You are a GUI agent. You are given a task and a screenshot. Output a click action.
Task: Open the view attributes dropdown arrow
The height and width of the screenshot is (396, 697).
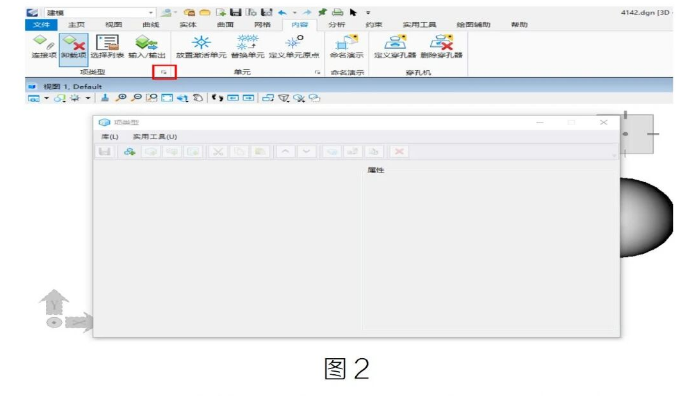point(46,98)
